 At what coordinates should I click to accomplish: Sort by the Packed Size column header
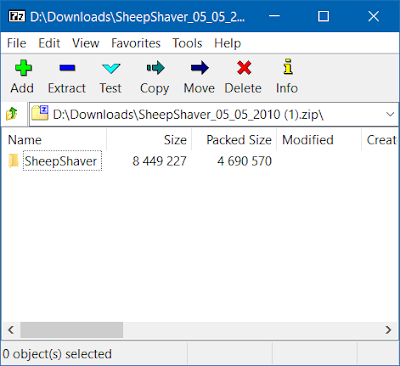coord(234,140)
